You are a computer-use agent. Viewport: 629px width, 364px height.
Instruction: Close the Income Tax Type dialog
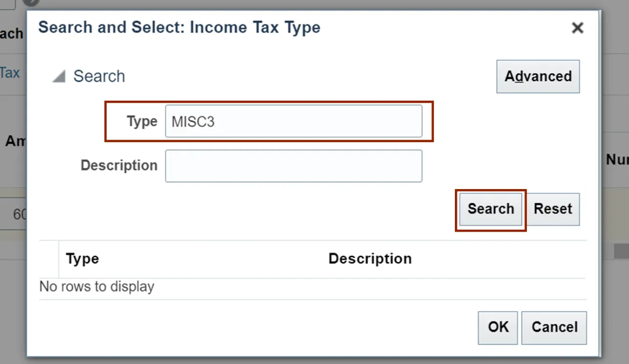pyautogui.click(x=577, y=28)
